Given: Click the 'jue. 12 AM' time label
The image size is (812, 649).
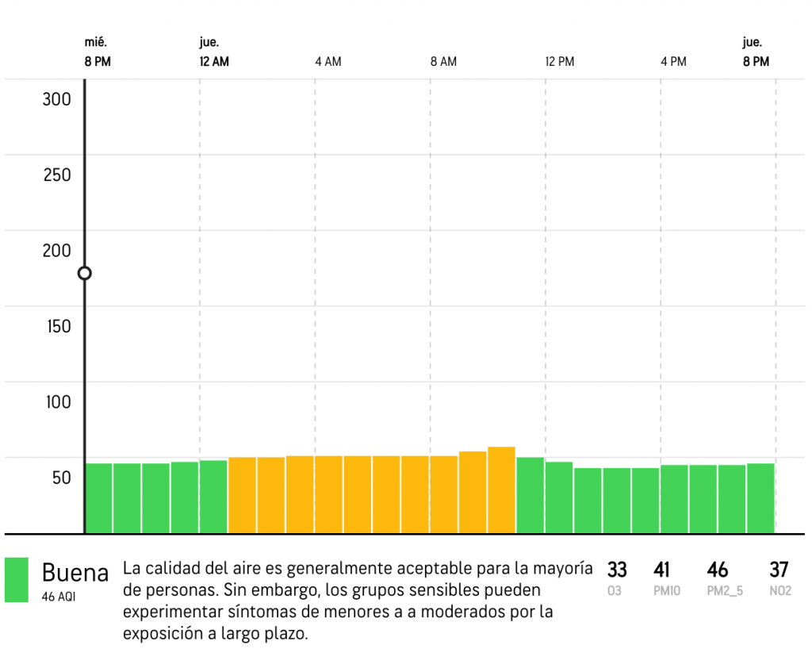Looking at the screenshot, I should [x=213, y=52].
